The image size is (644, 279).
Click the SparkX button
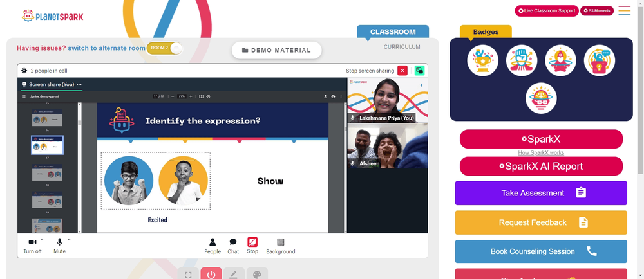point(541,139)
